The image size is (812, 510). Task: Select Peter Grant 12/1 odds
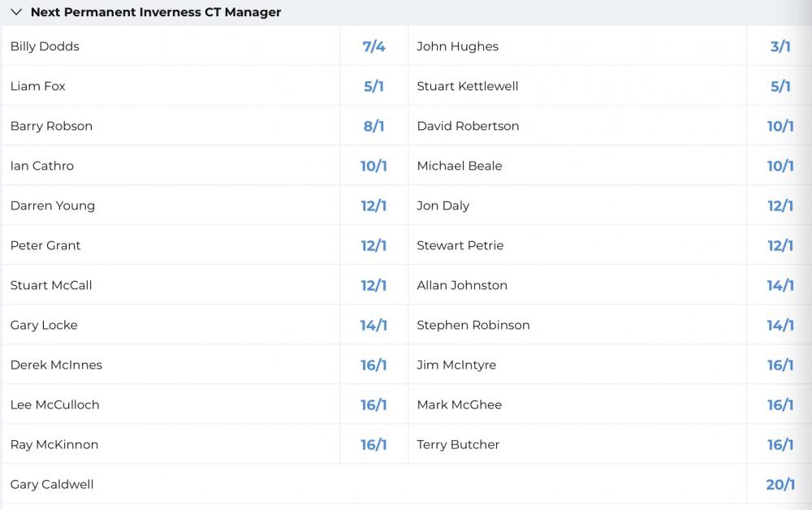[x=374, y=245]
